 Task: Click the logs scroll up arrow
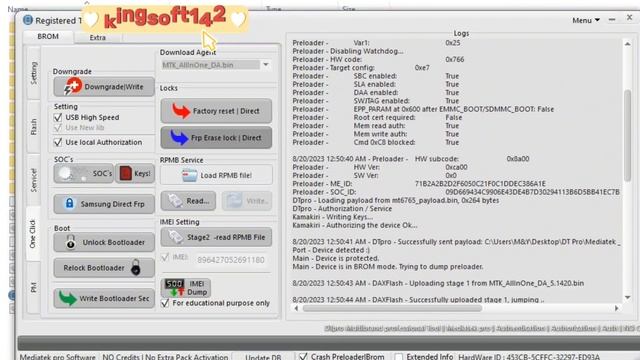(x=627, y=44)
